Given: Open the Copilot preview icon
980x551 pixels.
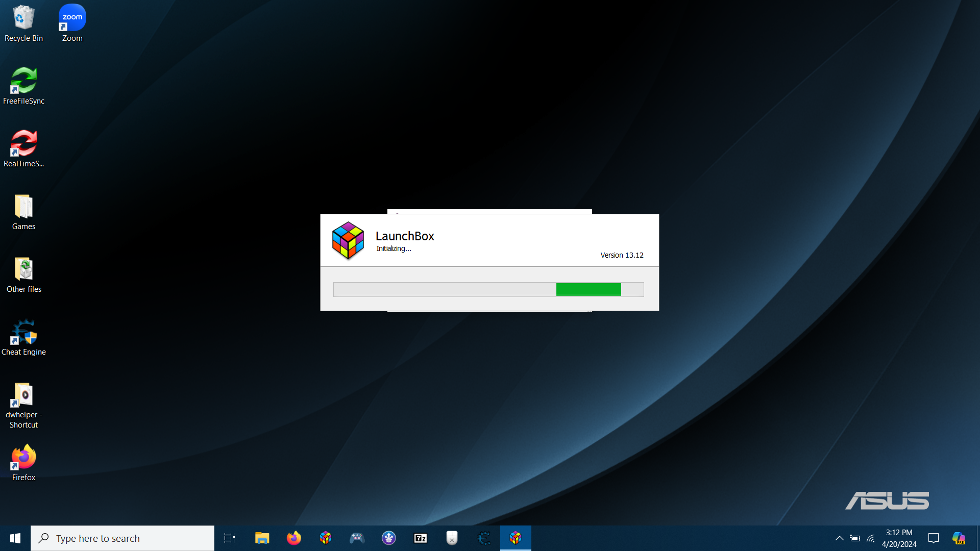Looking at the screenshot, I should pos(959,538).
